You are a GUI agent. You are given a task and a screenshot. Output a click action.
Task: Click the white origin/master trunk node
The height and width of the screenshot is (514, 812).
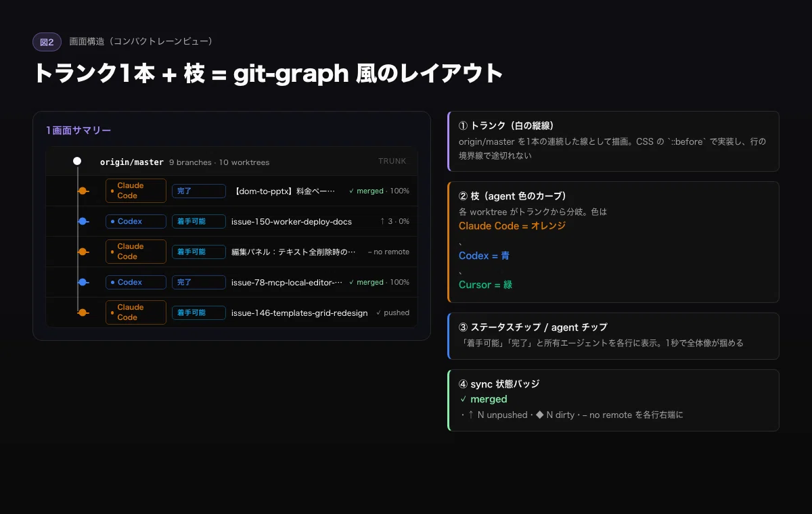tap(77, 161)
